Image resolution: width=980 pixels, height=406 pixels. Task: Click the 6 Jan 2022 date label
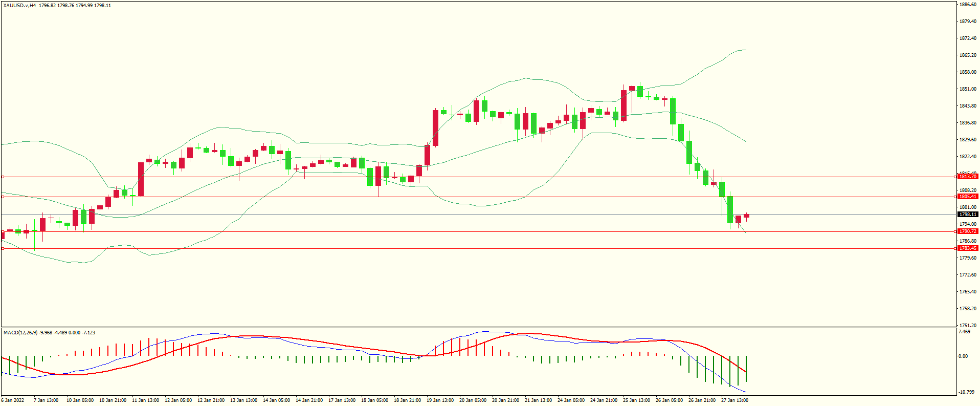tap(13, 400)
